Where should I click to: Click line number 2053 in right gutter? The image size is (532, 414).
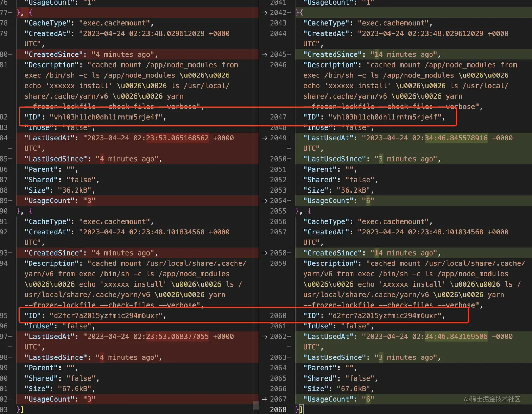[278, 190]
